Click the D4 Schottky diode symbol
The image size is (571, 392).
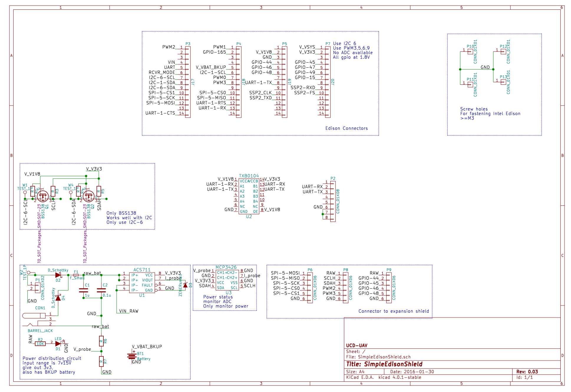click(x=58, y=298)
